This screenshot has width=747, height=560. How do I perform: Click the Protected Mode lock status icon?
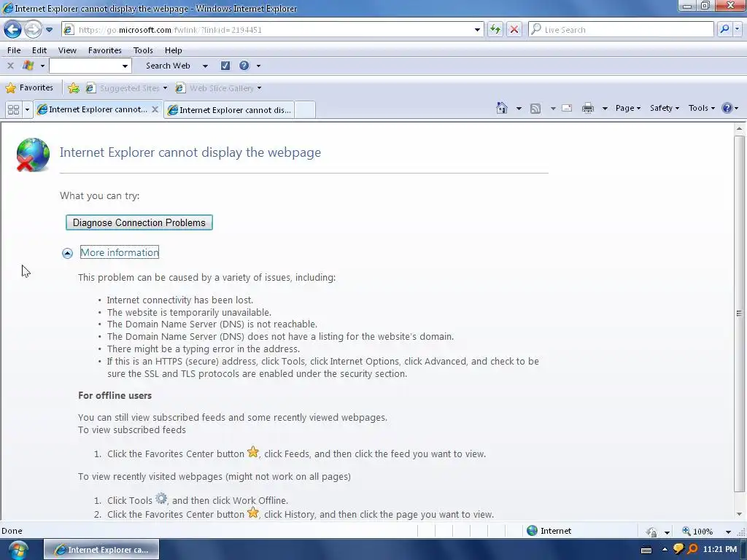click(651, 532)
